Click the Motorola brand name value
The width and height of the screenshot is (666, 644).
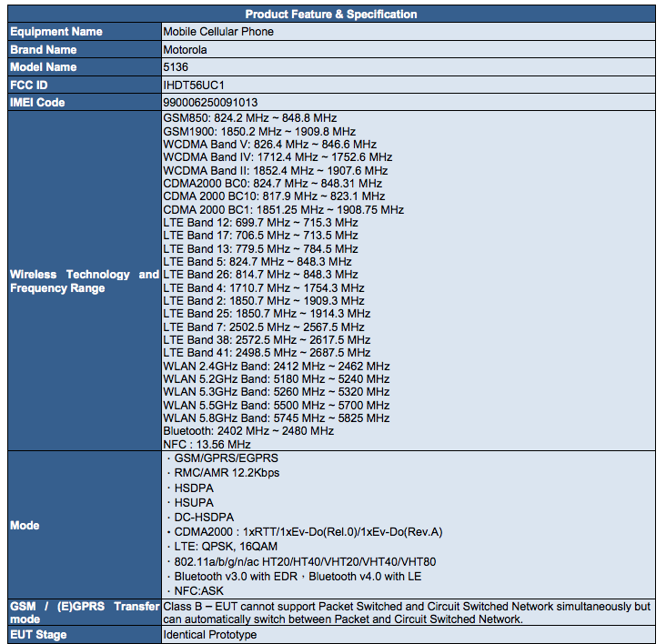pyautogui.click(x=185, y=49)
